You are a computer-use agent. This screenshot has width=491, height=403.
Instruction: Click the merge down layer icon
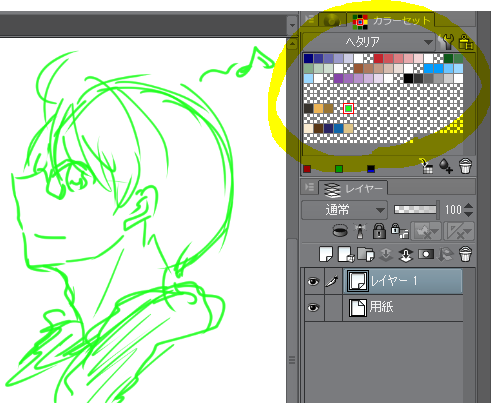pyautogui.click(x=406, y=255)
